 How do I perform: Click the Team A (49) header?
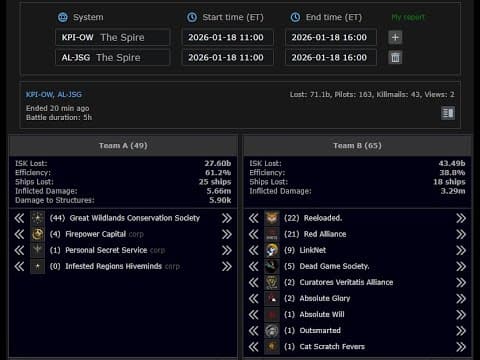pos(123,146)
